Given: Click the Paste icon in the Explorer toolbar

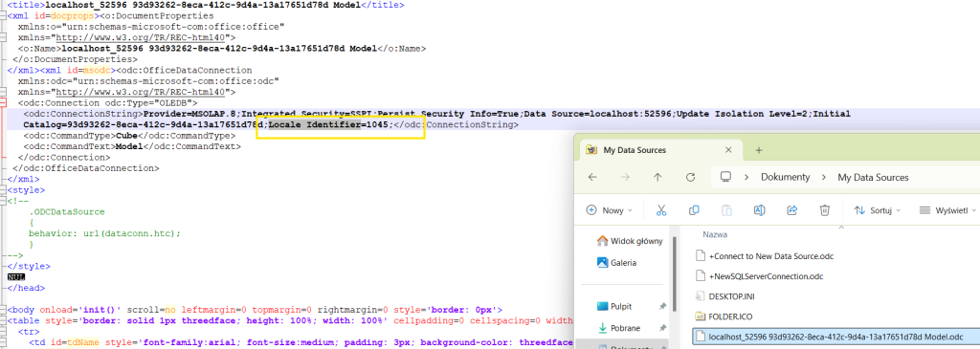Looking at the screenshot, I should (726, 210).
